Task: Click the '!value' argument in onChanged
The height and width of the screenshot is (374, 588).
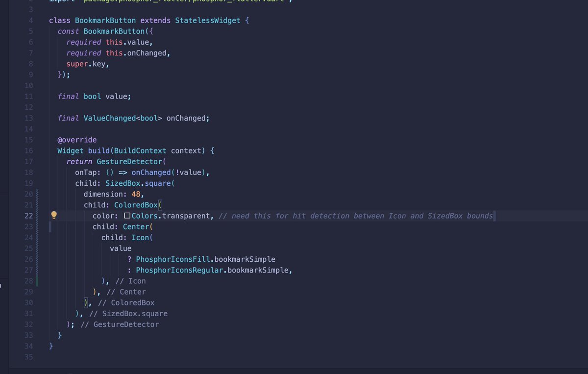Action: (x=189, y=173)
